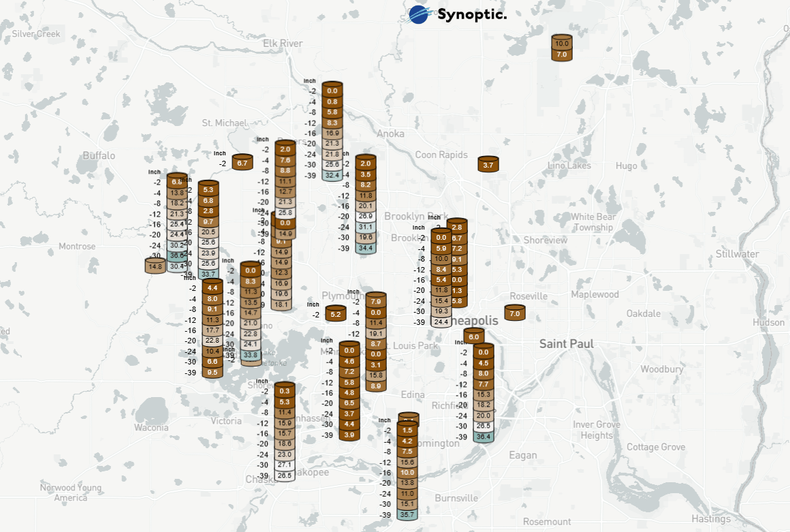Click the Hudson map label
The height and width of the screenshot is (532, 790).
coord(768,322)
